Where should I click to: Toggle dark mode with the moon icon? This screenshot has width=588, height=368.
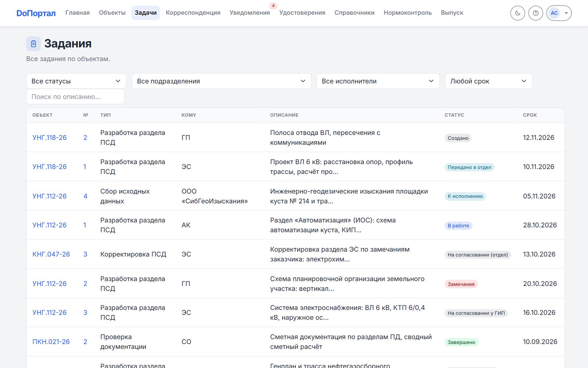[517, 13]
